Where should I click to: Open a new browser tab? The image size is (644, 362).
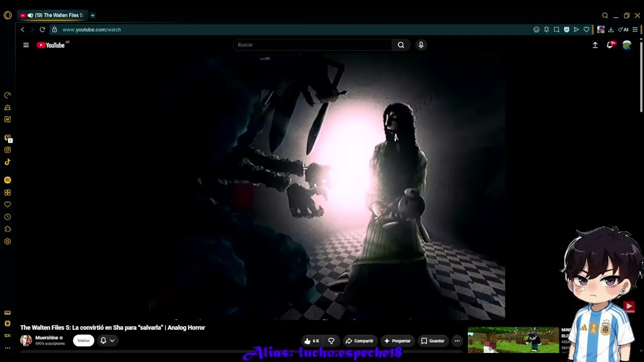93,16
